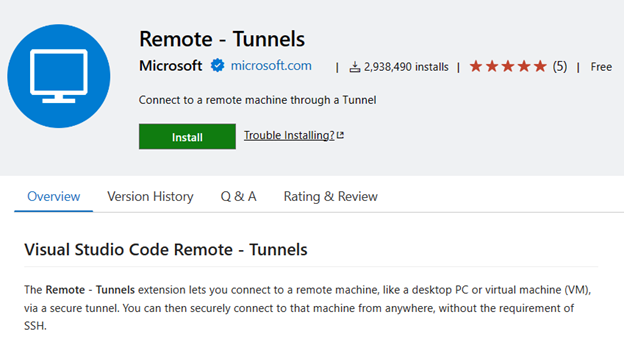This screenshot has height=362, width=624.
Task: Click the (5) review count
Action: coord(560,66)
